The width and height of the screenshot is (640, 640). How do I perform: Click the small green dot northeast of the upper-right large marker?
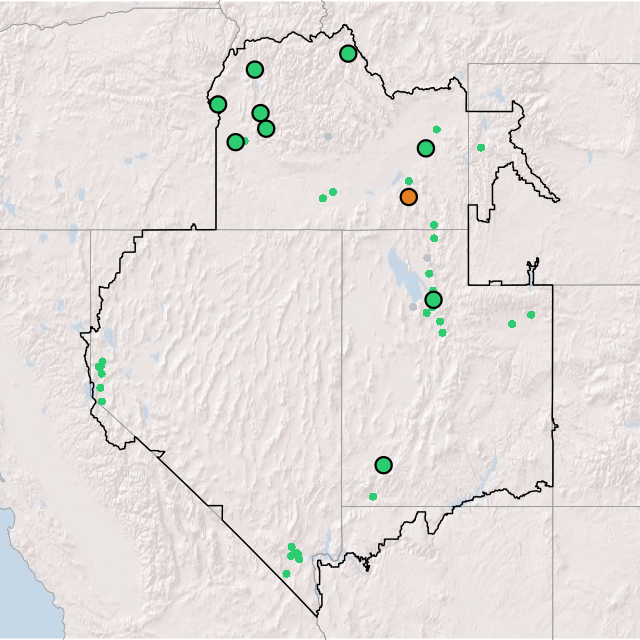tap(437, 129)
